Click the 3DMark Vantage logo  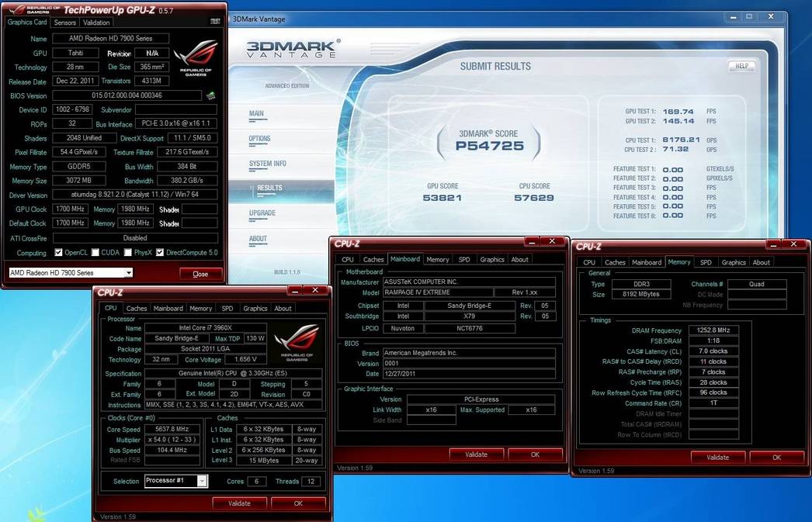click(291, 49)
